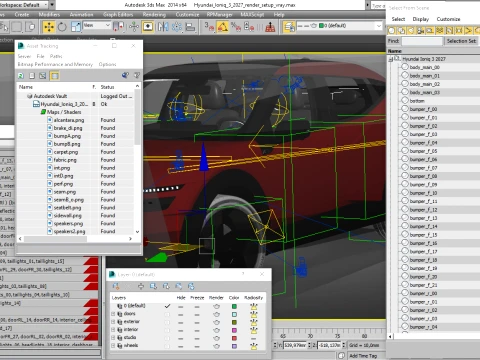Click the Mirror tool icon
The height and width of the screenshot is (360, 480).
(x=163, y=27)
